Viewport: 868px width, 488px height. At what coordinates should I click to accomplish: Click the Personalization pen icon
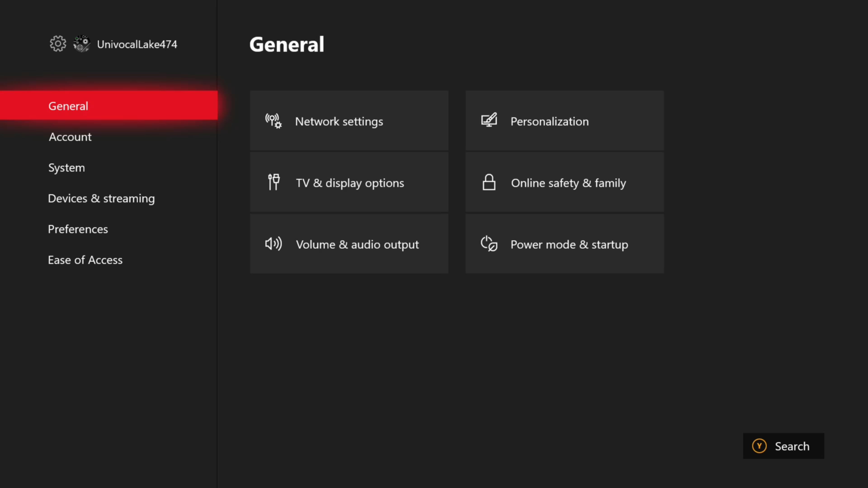[x=489, y=120]
